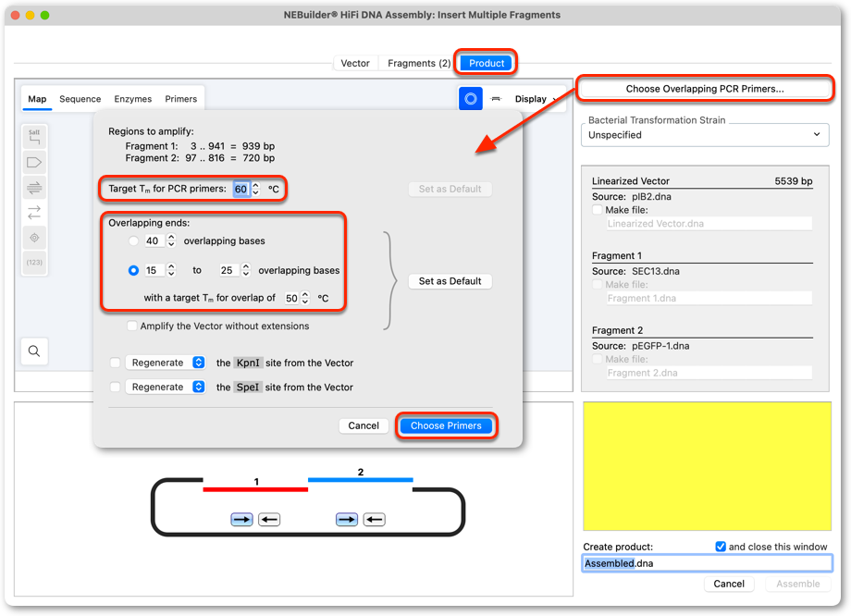
Task: Cancel the primer selection dialog
Action: pyautogui.click(x=364, y=425)
